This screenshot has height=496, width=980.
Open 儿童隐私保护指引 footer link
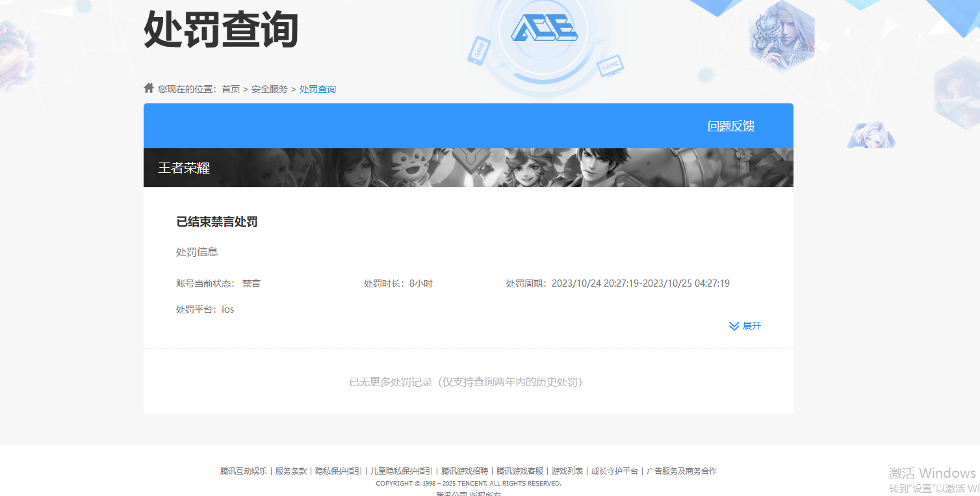coord(402,471)
